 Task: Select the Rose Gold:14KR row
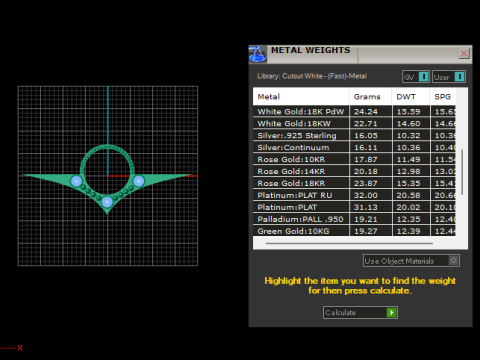click(x=354, y=171)
